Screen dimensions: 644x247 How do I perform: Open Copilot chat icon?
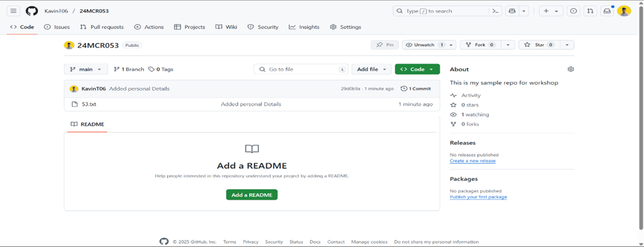pos(512,11)
